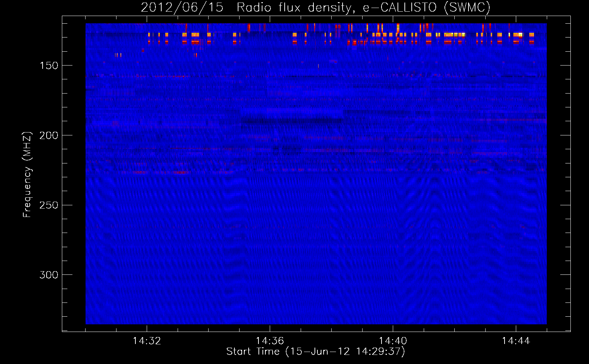The image size is (589, 364).
Task: Click the 14:36 time tick label
Action: [x=270, y=341]
